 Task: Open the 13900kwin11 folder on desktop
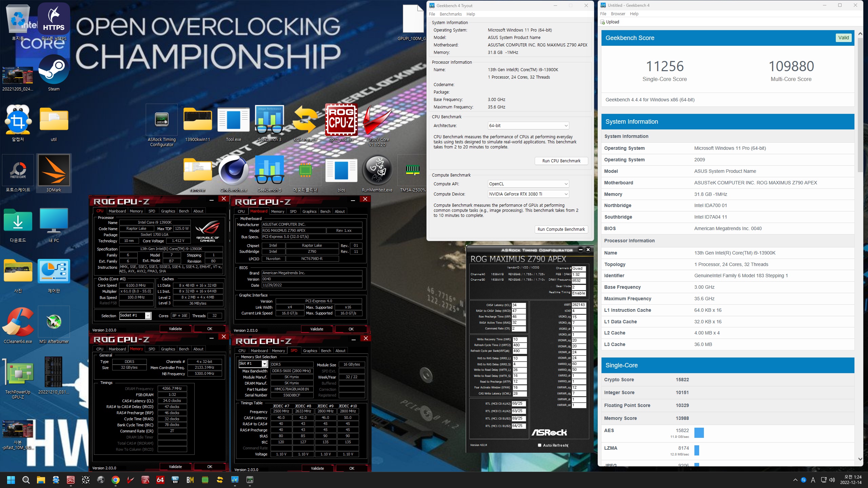click(x=198, y=124)
